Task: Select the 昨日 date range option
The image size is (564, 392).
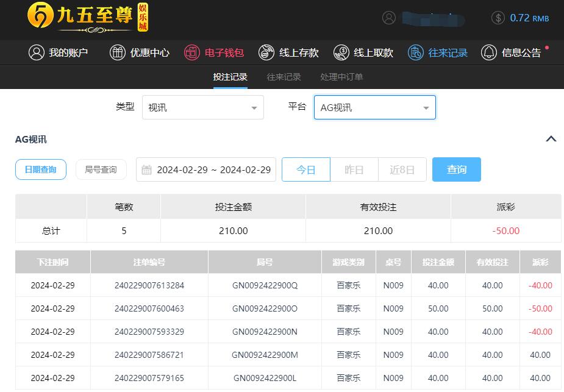Action: tap(354, 169)
